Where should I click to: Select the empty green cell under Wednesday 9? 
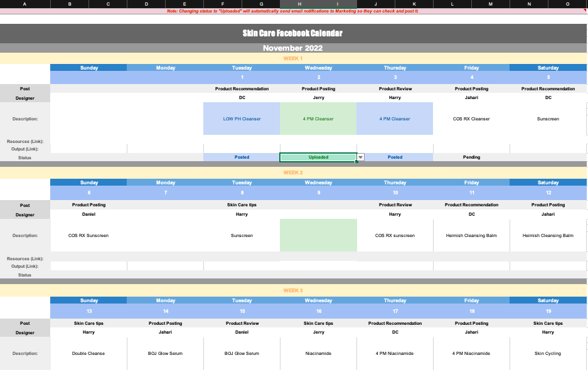(318, 235)
